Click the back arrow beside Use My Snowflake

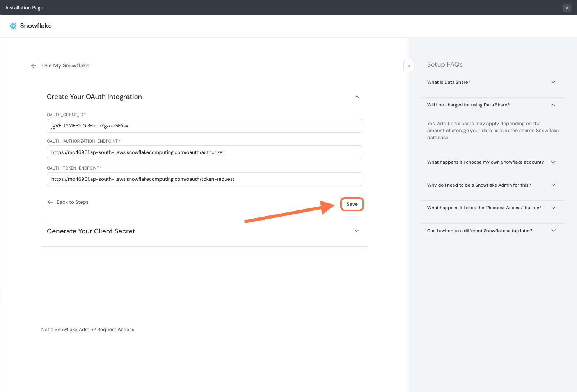tap(34, 66)
